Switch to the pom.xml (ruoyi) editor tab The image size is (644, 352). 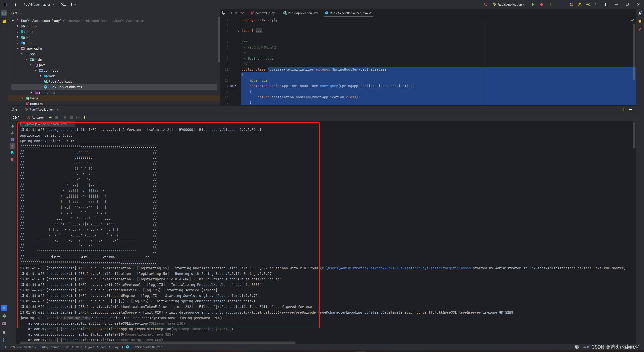point(266,13)
